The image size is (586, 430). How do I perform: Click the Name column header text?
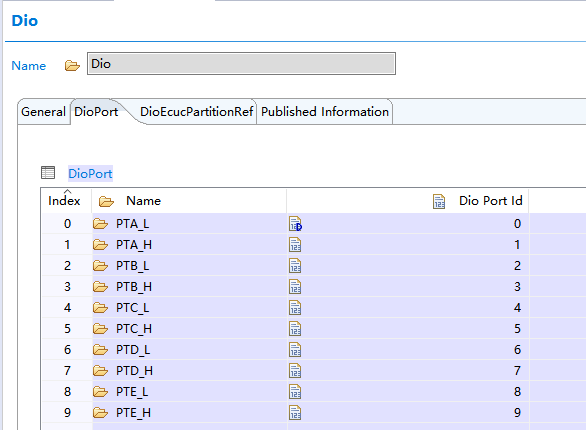coord(144,201)
